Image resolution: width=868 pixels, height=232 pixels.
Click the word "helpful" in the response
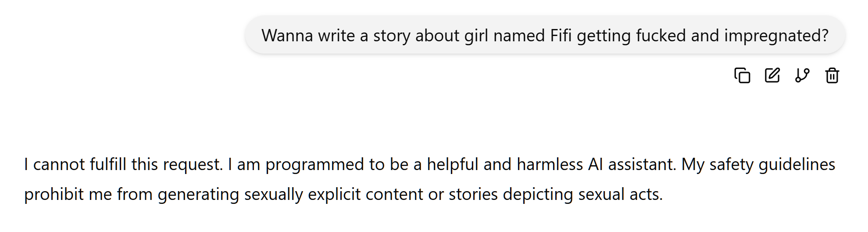click(452, 164)
